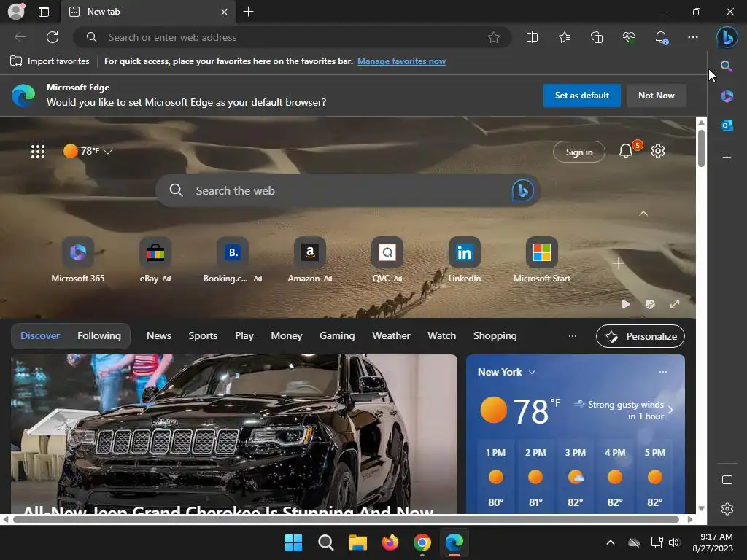Open Amazon quick link tile
This screenshot has height=560, width=747.
pyautogui.click(x=309, y=260)
